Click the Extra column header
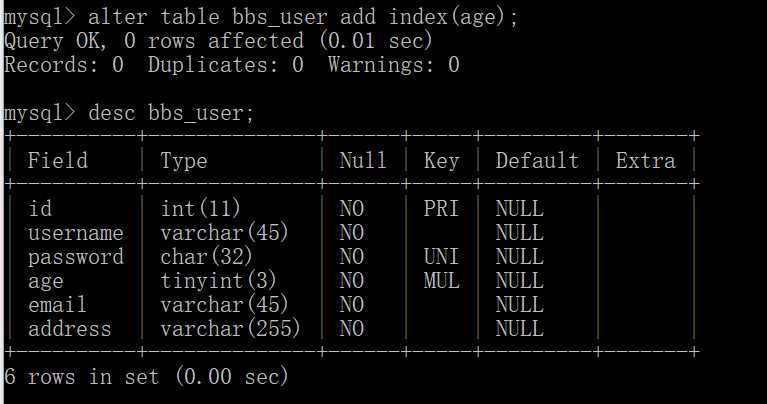This screenshot has width=767, height=404. click(x=645, y=160)
